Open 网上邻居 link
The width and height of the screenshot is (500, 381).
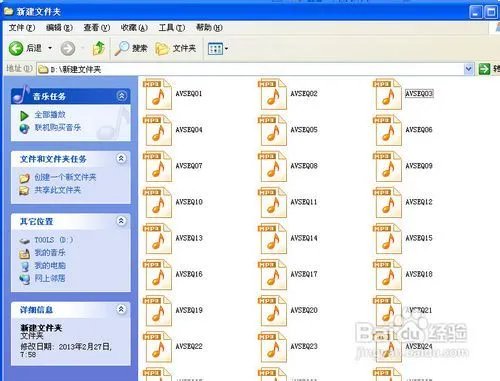pos(50,278)
